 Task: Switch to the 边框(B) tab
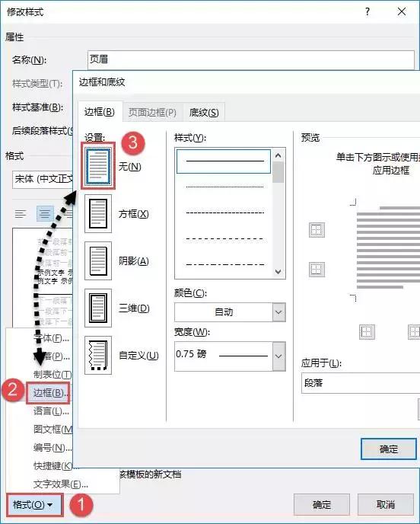100,112
